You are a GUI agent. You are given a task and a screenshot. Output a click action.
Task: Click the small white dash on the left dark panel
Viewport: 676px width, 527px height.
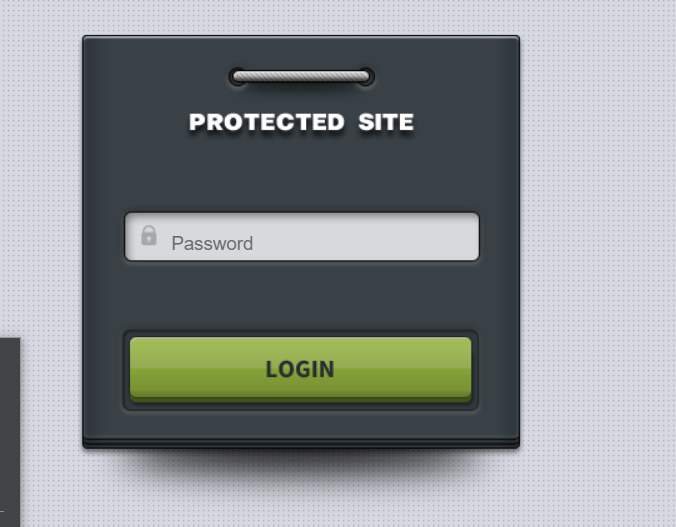(x=2, y=511)
